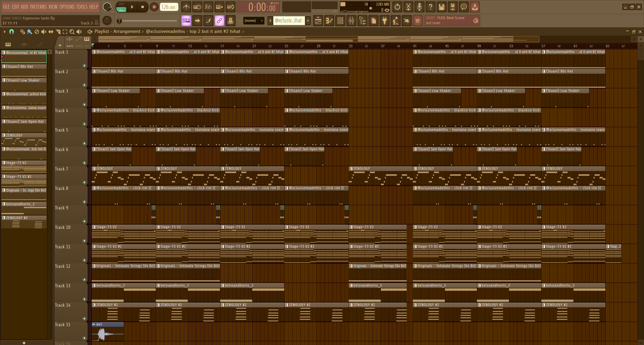Switch transport between PAT and SONG mode
This screenshot has height=345, width=644.
[121, 7]
